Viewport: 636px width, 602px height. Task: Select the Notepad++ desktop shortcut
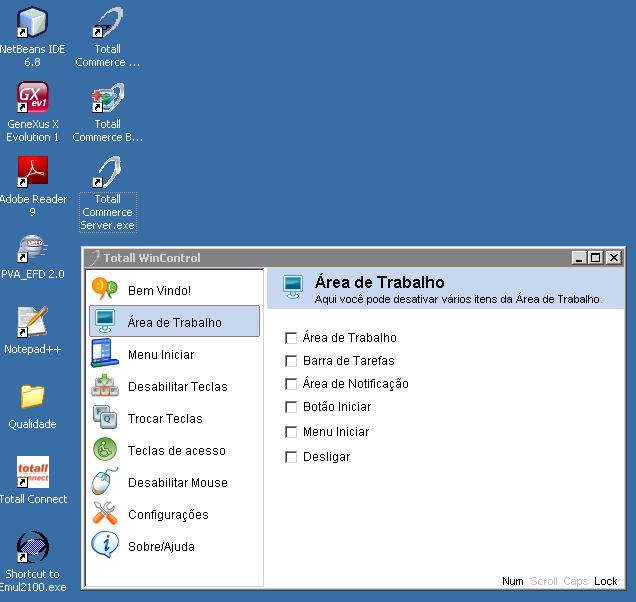point(33,322)
